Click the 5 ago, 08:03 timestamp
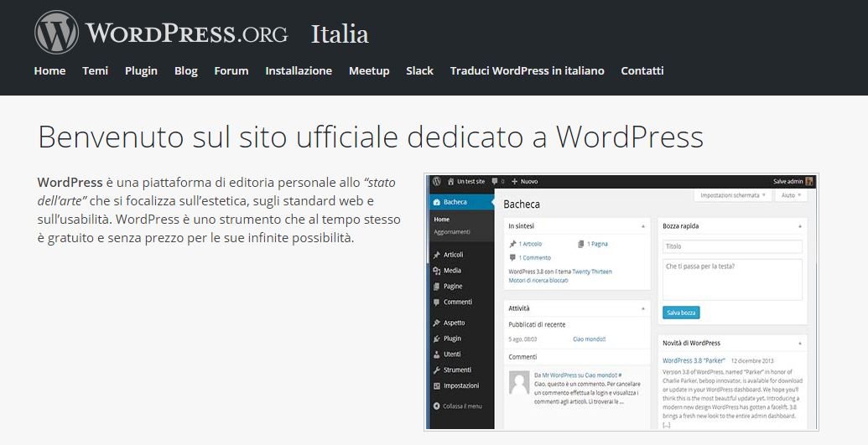This screenshot has height=445, width=868. [x=522, y=339]
